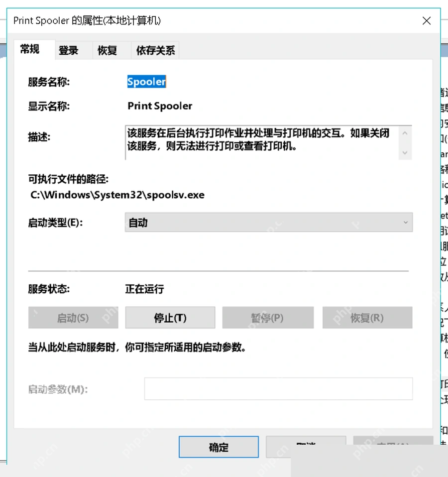Click the description scrollbar down arrow

405,152
